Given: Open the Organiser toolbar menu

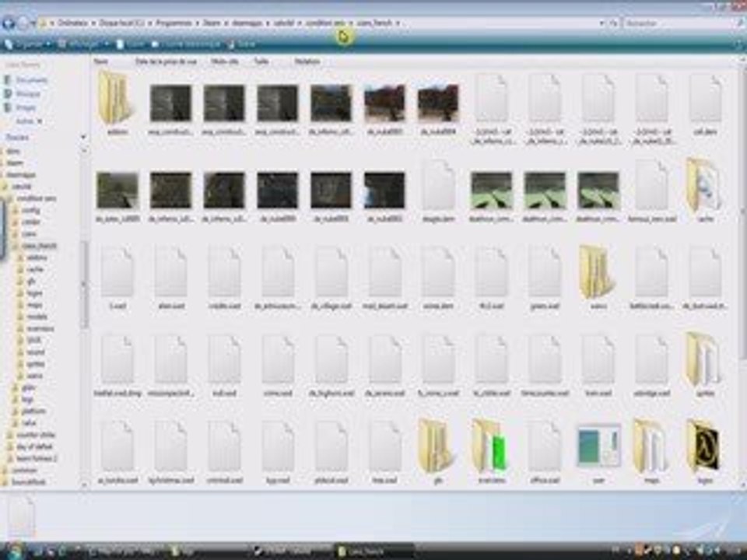Looking at the screenshot, I should [26, 44].
